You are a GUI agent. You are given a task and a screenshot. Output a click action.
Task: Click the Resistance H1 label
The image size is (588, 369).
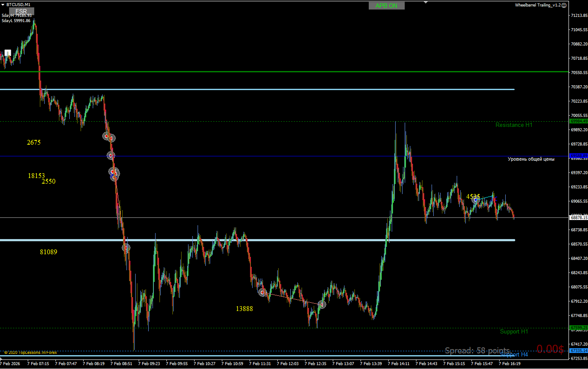tap(514, 125)
